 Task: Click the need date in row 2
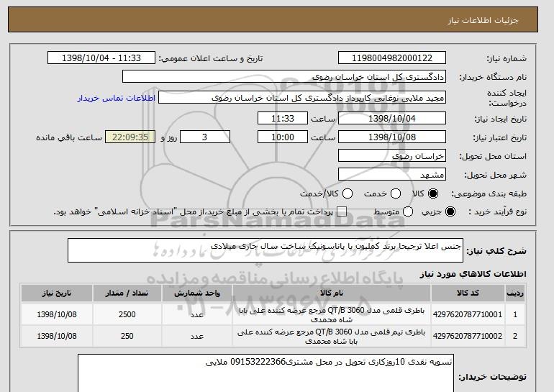pyautogui.click(x=57, y=336)
